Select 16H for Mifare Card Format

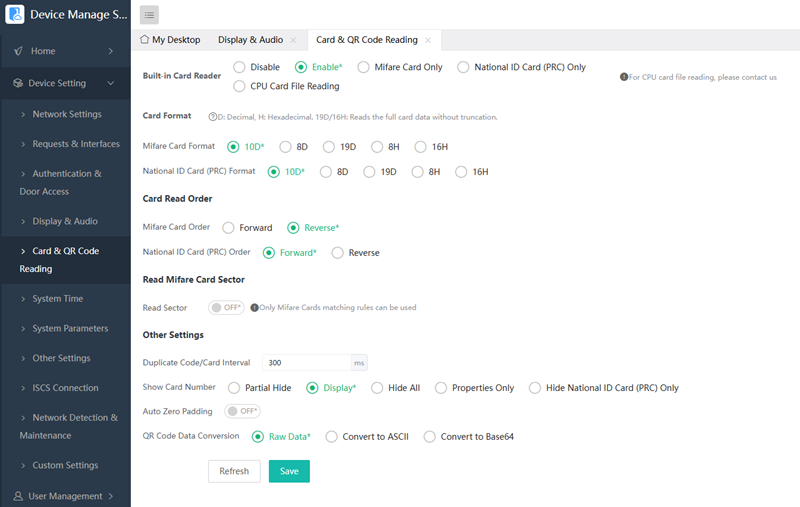(420, 147)
